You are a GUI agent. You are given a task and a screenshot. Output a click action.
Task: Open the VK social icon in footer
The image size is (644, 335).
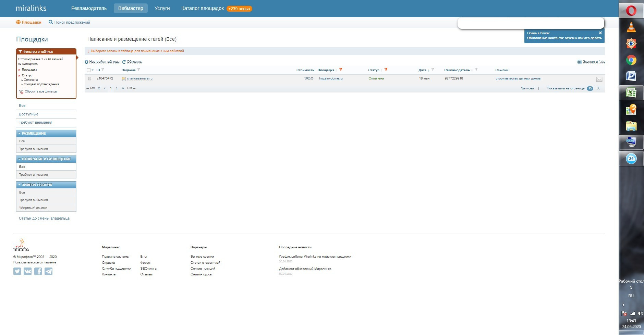pyautogui.click(x=28, y=271)
